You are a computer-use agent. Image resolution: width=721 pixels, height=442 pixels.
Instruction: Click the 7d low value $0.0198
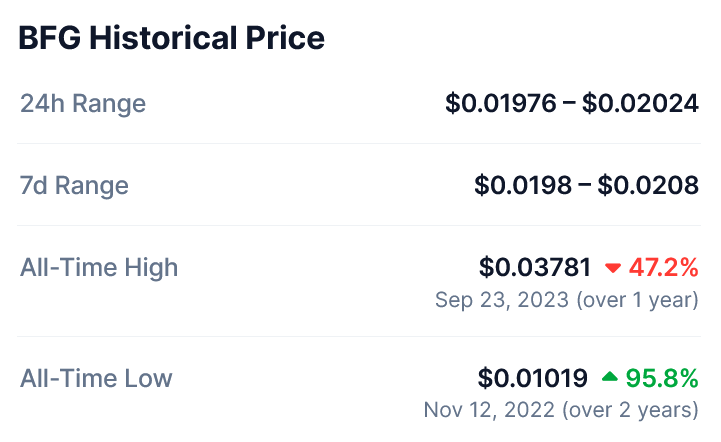coord(523,185)
